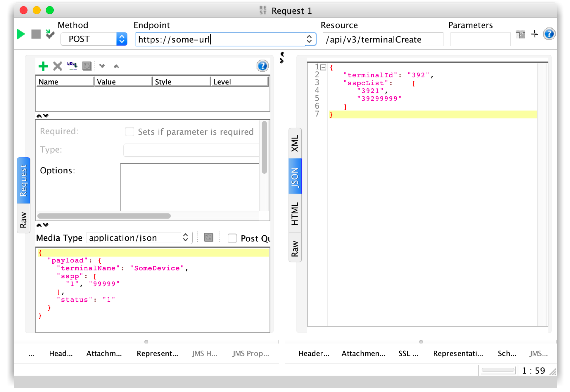This screenshot has height=392, width=570.
Task: Click inside the Resource field showing /api/v3/terminalCreate
Action: tap(383, 39)
